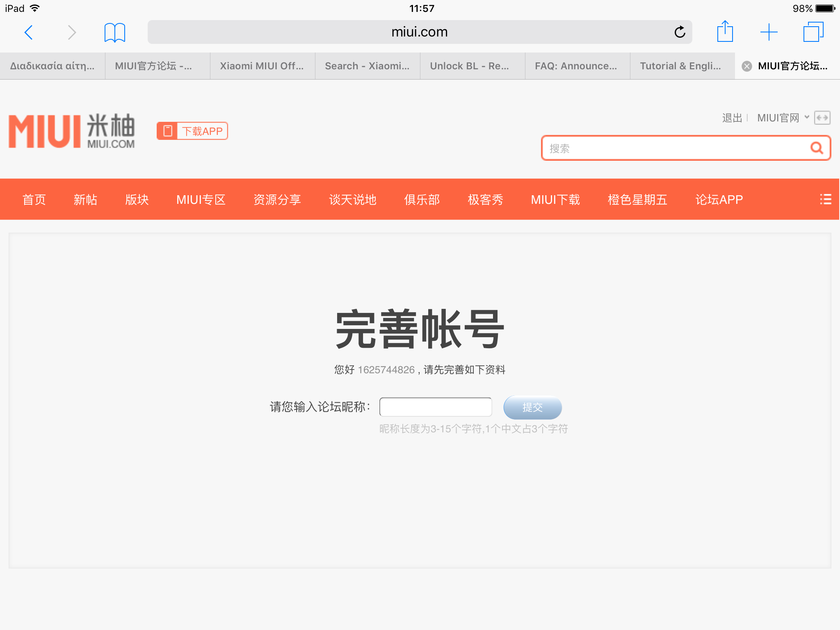
Task: Show all tabs overview icon
Action: click(x=813, y=32)
